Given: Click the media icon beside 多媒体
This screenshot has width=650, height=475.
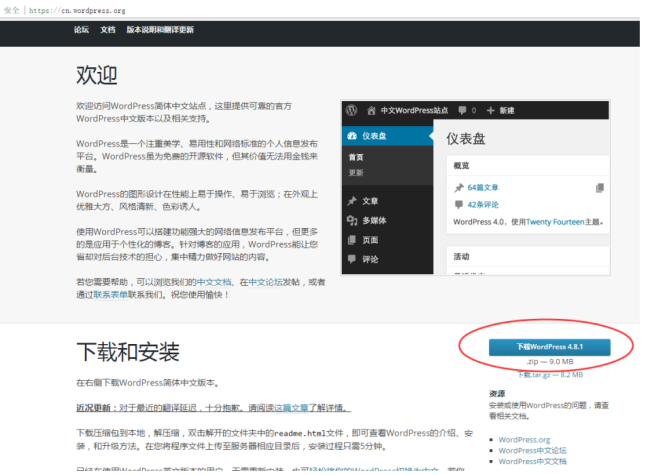Looking at the screenshot, I should click(x=350, y=220).
